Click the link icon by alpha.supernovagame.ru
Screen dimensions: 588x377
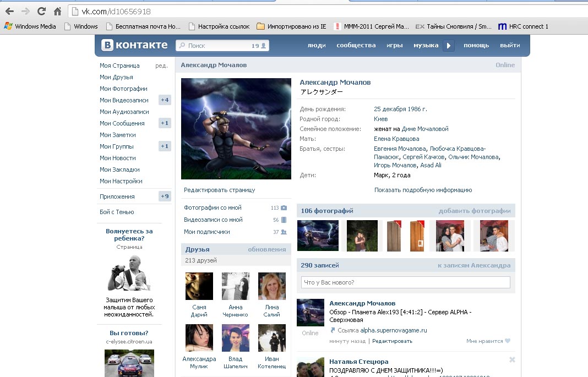332,330
